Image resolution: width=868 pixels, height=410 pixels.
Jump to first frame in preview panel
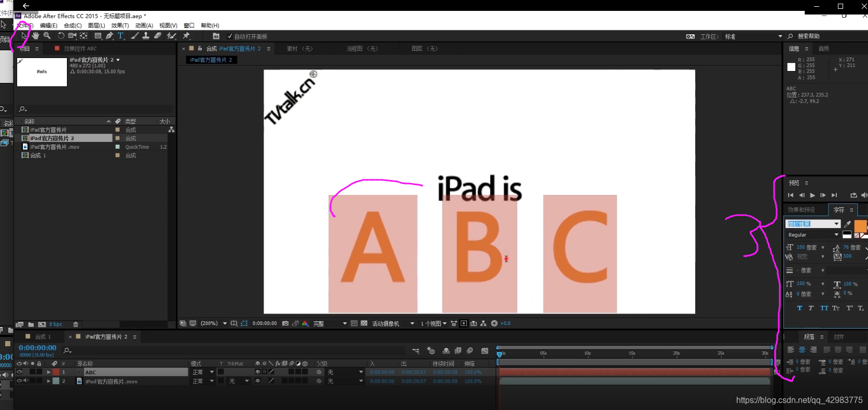pyautogui.click(x=791, y=195)
